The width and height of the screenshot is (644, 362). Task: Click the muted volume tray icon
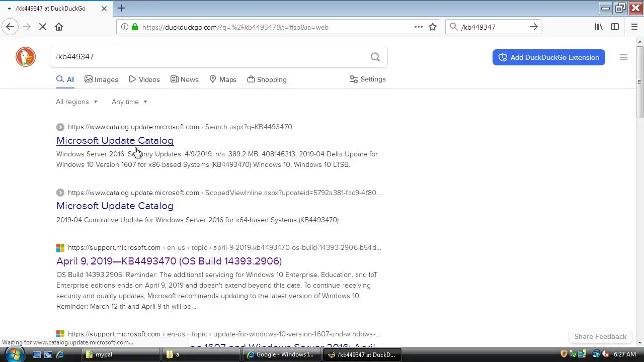(x=605, y=354)
